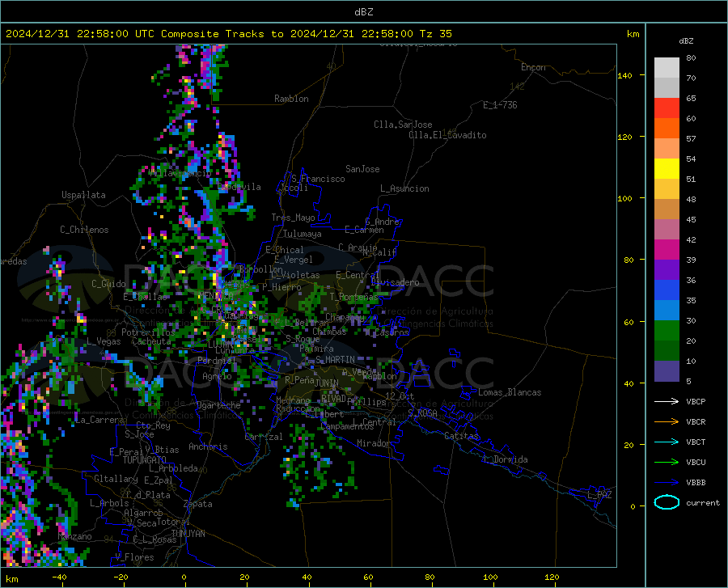Click the white VBCP arrow legend icon

pyautogui.click(x=667, y=401)
